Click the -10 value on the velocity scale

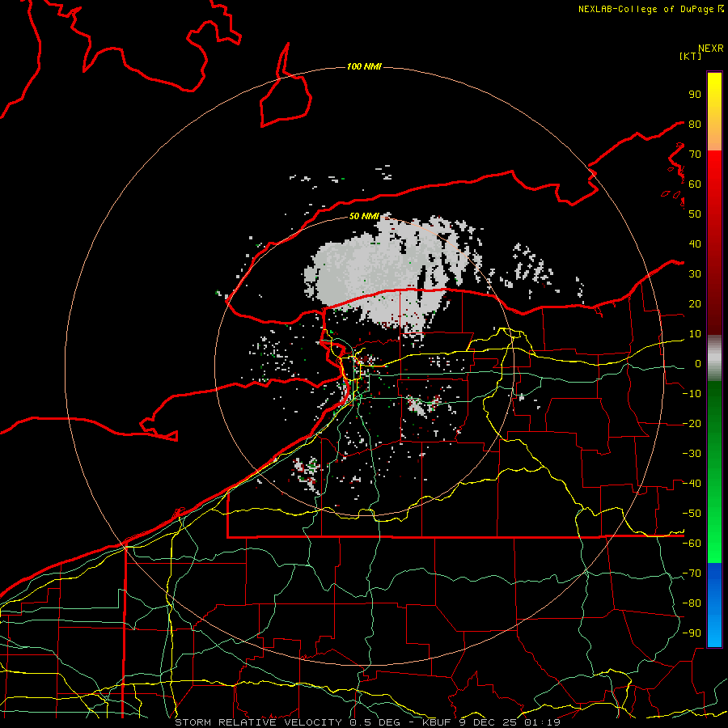692,394
